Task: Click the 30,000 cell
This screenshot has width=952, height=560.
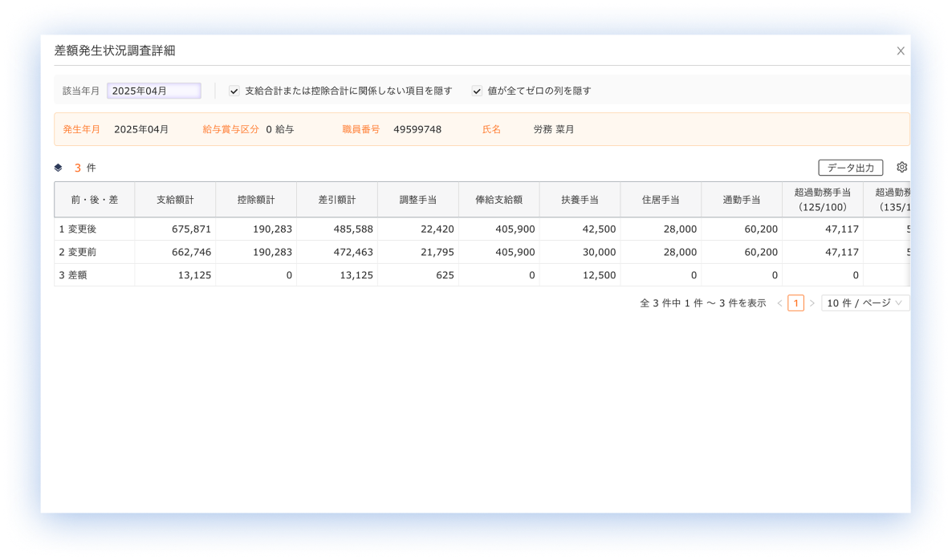Action: 580,252
